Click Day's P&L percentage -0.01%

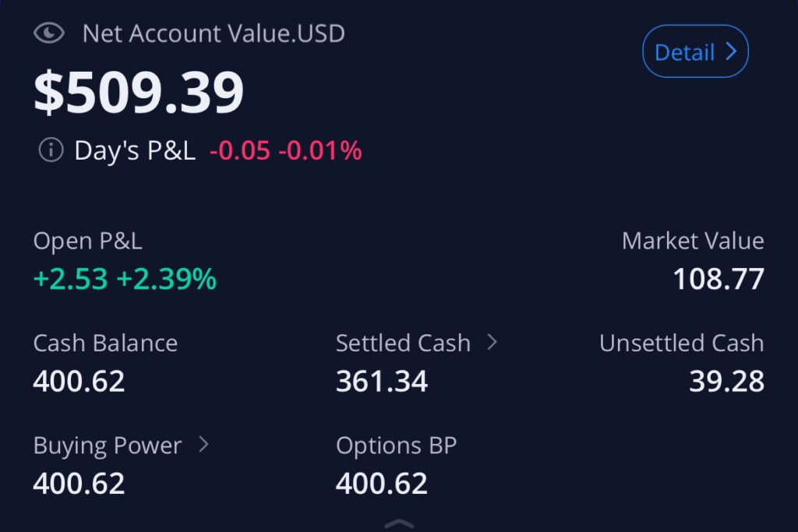[320, 150]
